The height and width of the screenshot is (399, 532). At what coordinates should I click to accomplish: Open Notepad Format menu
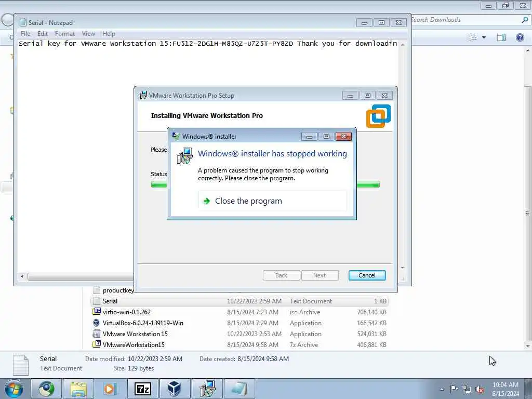65,34
